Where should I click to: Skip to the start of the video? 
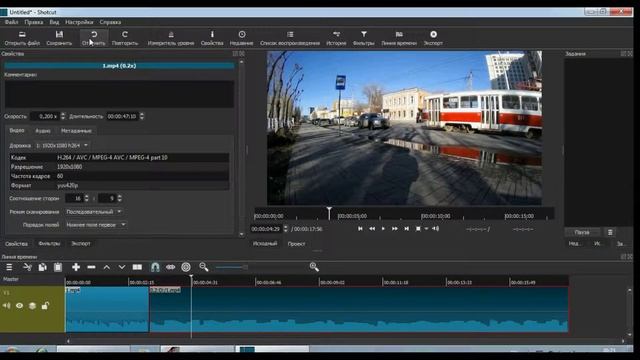pyautogui.click(x=360, y=229)
